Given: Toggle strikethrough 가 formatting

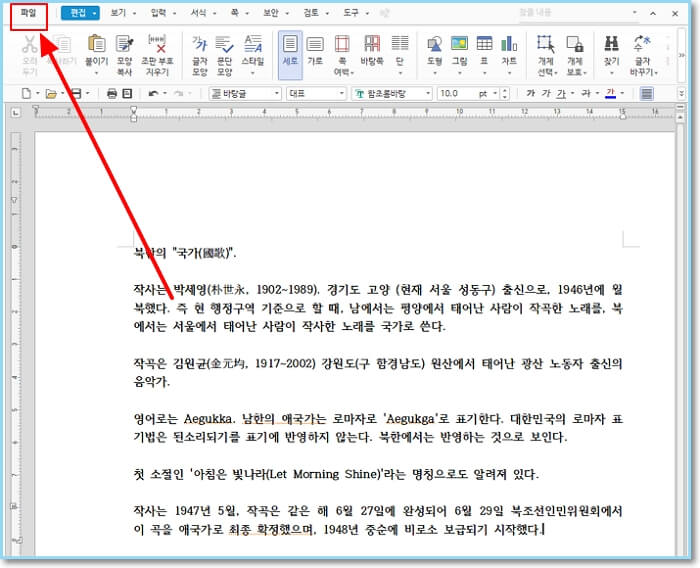Looking at the screenshot, I should tap(586, 93).
